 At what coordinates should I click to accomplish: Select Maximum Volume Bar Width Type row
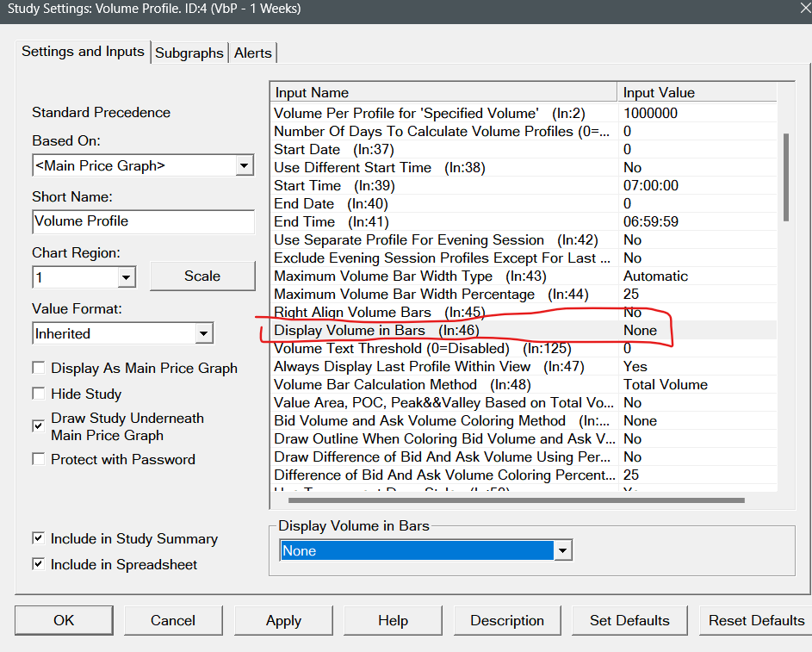point(524,276)
